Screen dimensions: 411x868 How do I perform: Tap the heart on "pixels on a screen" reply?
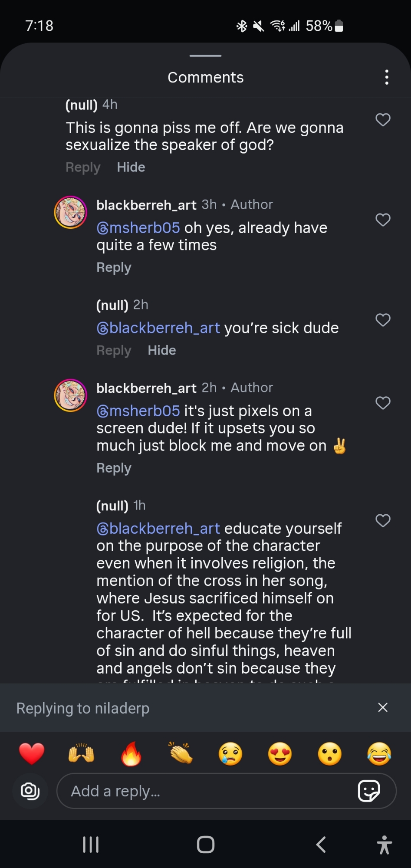(383, 403)
